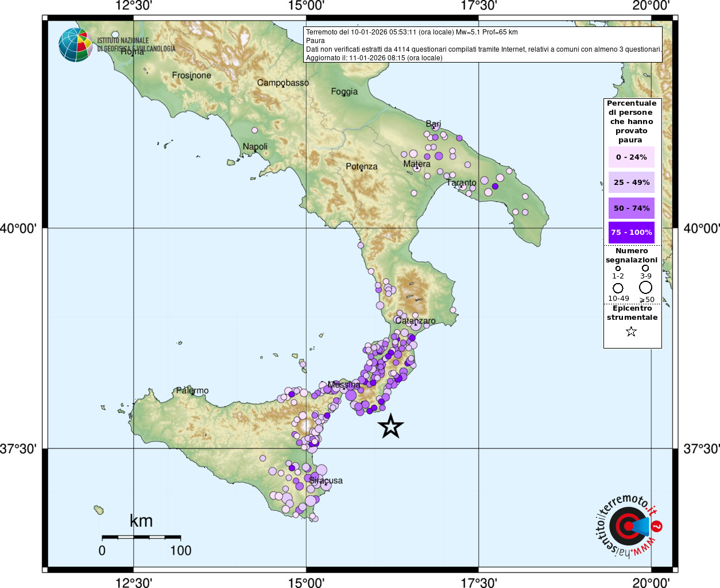Viewport: 720px width, 588px height.
Task: Click the 25 - 49% color swatch
Action: (x=631, y=183)
